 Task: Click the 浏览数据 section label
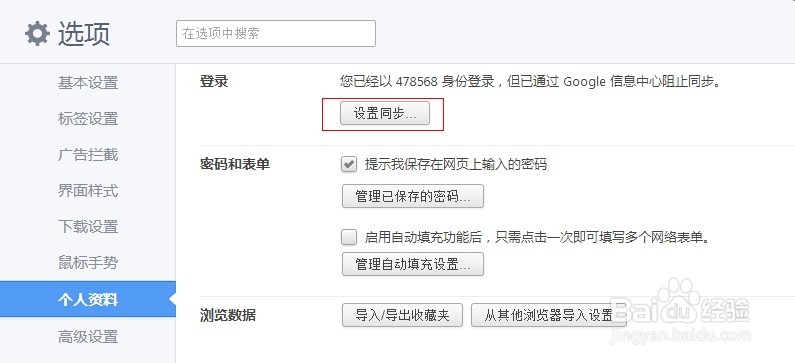pos(228,315)
